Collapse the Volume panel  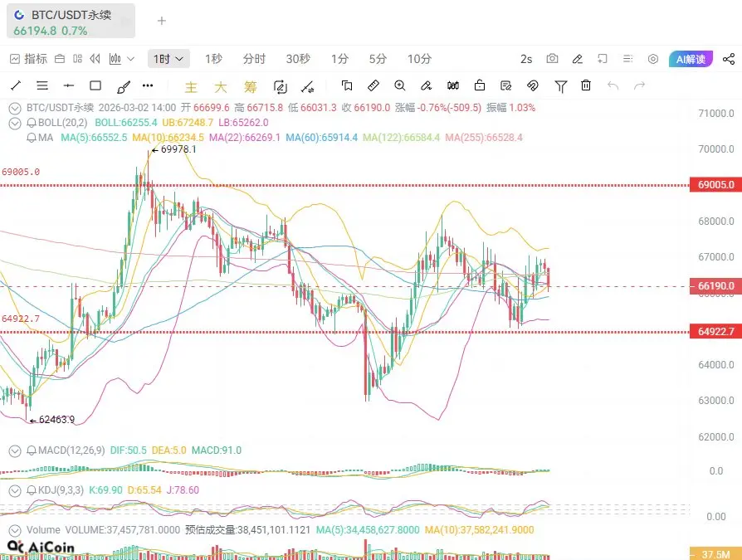click(x=15, y=531)
